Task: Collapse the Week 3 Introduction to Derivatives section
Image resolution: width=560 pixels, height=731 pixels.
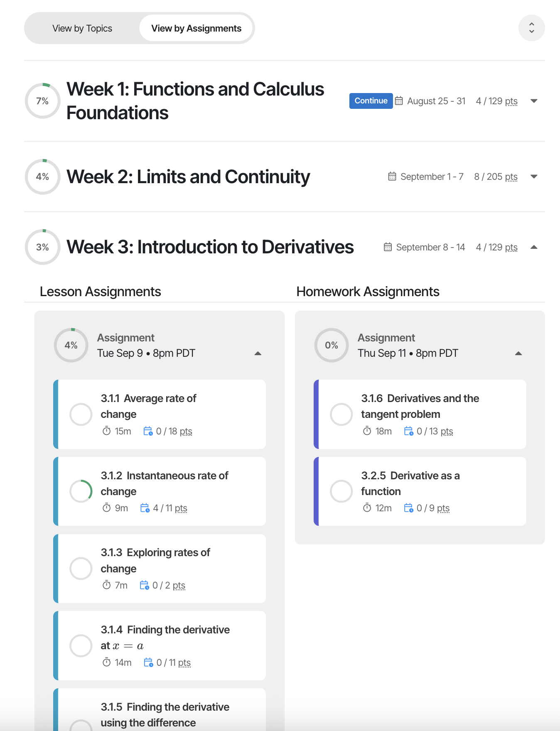Action: 534,247
